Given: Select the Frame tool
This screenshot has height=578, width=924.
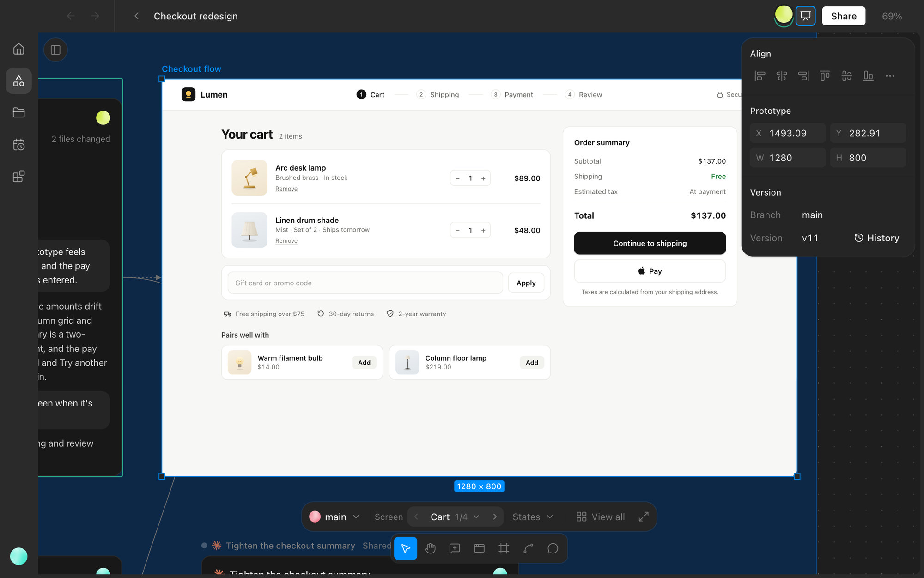Looking at the screenshot, I should [504, 548].
